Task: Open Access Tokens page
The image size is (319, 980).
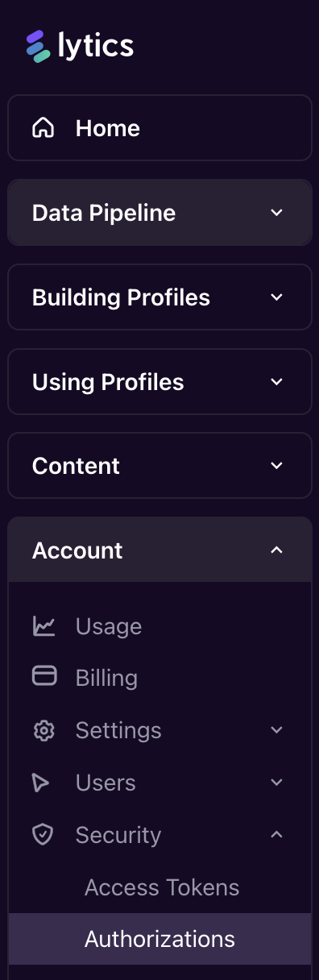Action: 162,887
